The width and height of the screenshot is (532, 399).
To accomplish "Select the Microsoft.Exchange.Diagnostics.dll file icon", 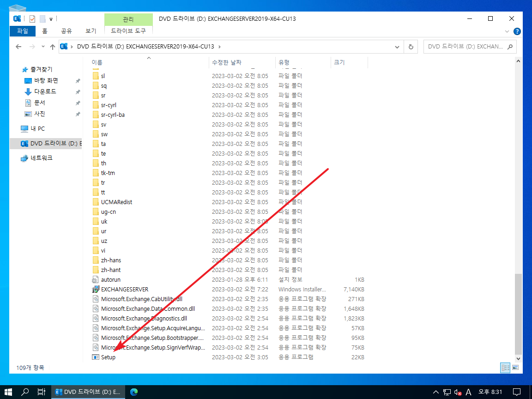I will pyautogui.click(x=96, y=319).
